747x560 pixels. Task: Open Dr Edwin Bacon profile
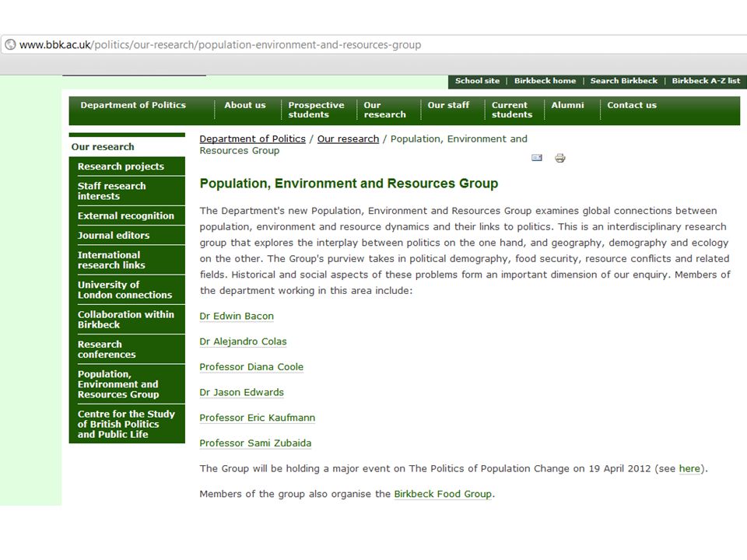coord(237,317)
